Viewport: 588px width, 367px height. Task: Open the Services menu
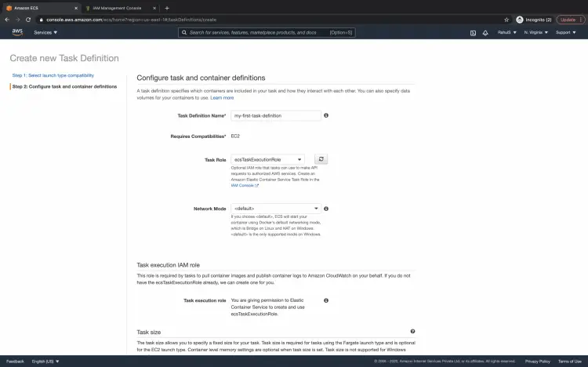(45, 33)
